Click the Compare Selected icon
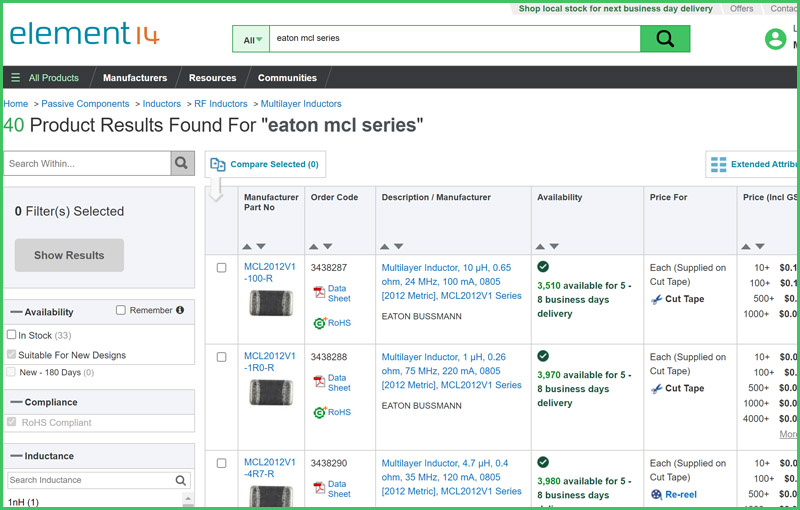Viewport: 800px width, 510px height. 218,164
